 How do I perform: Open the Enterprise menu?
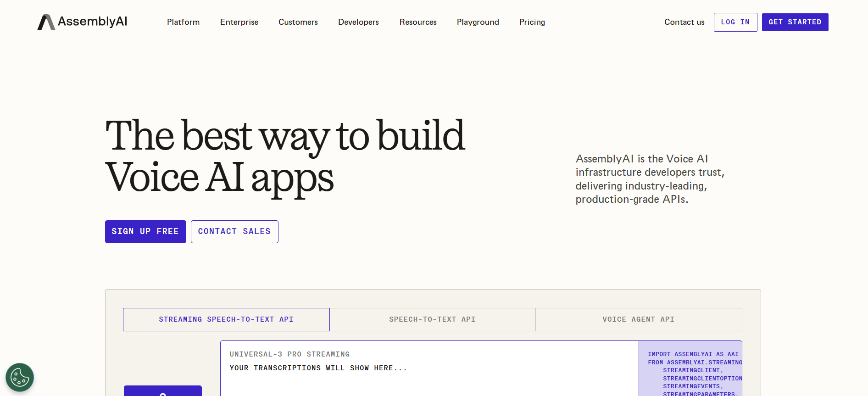point(239,22)
